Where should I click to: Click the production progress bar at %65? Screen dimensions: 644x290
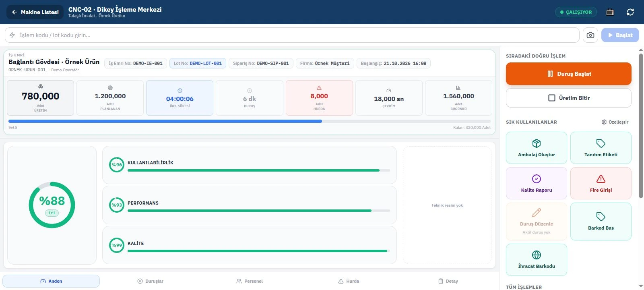click(250, 121)
